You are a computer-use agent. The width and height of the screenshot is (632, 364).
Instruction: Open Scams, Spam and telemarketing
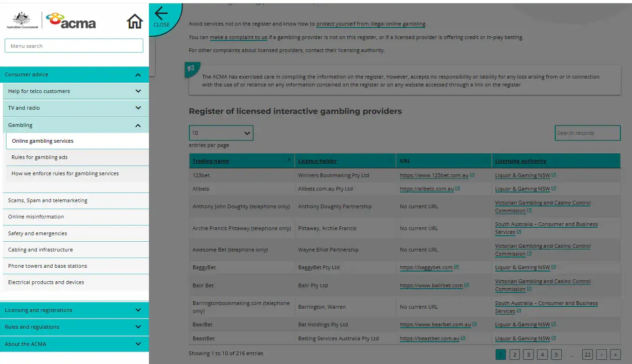click(x=76, y=201)
